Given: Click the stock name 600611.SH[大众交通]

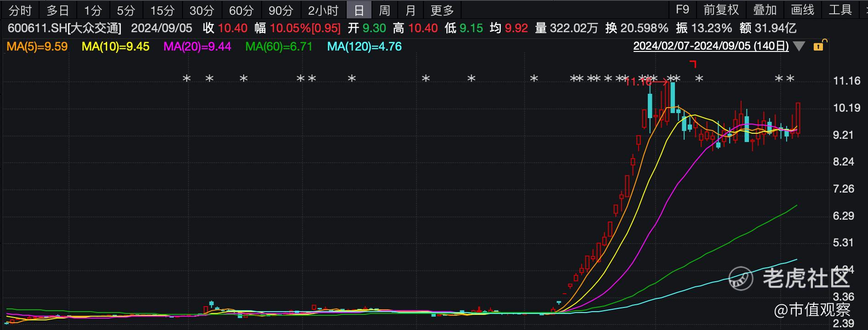Looking at the screenshot, I should click(65, 28).
